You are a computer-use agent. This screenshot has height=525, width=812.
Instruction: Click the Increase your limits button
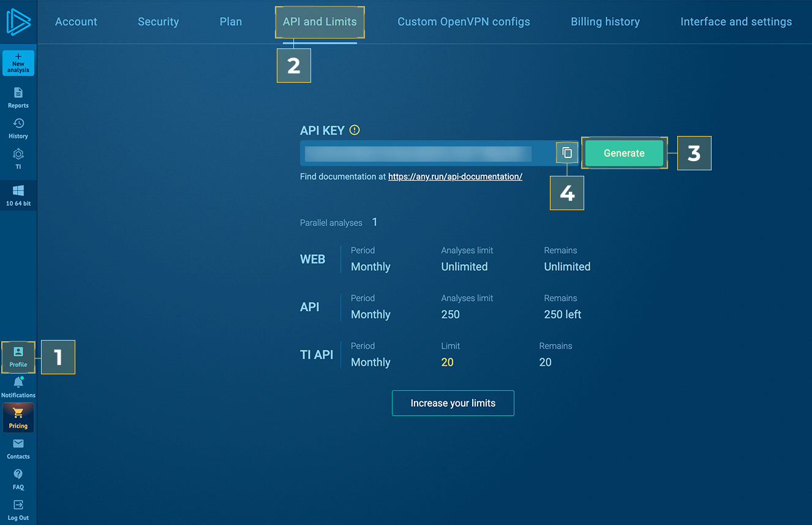453,403
